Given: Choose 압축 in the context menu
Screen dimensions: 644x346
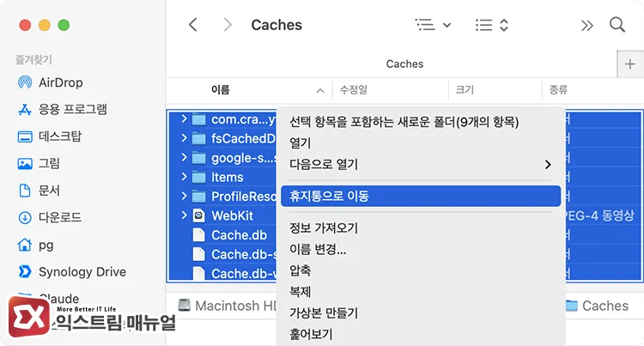Looking at the screenshot, I should [301, 270].
